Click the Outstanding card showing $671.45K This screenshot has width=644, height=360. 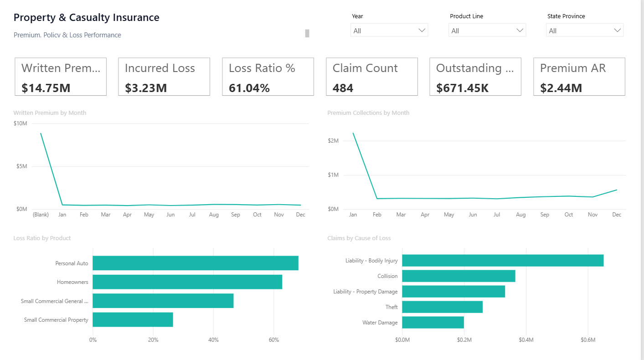point(475,77)
